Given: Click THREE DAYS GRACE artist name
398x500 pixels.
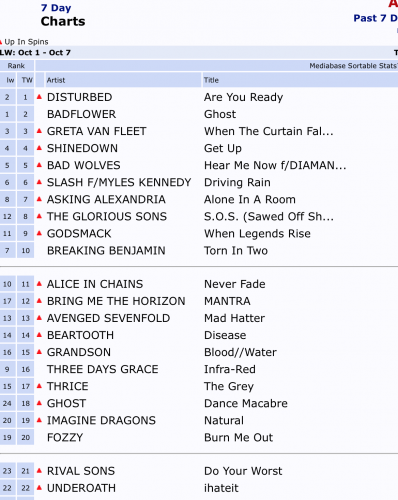Looking at the screenshot, I should [x=103, y=369].
